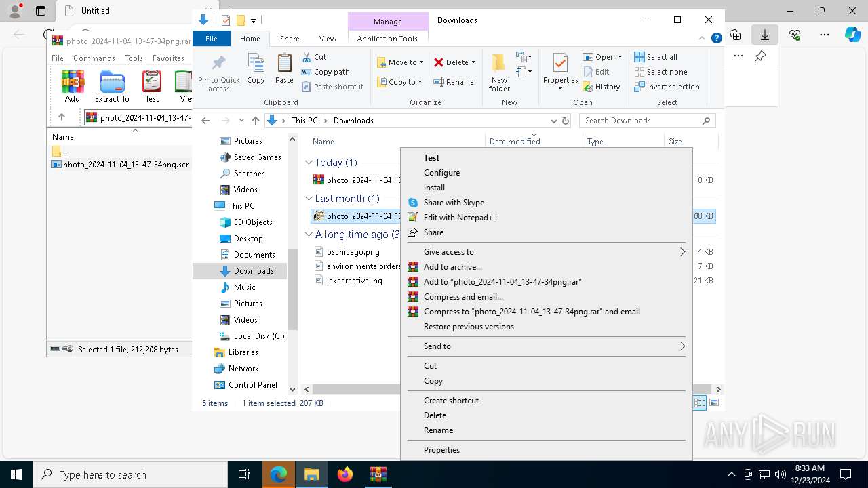Click the Windows Start button
The width and height of the screenshot is (868, 488).
16,474
